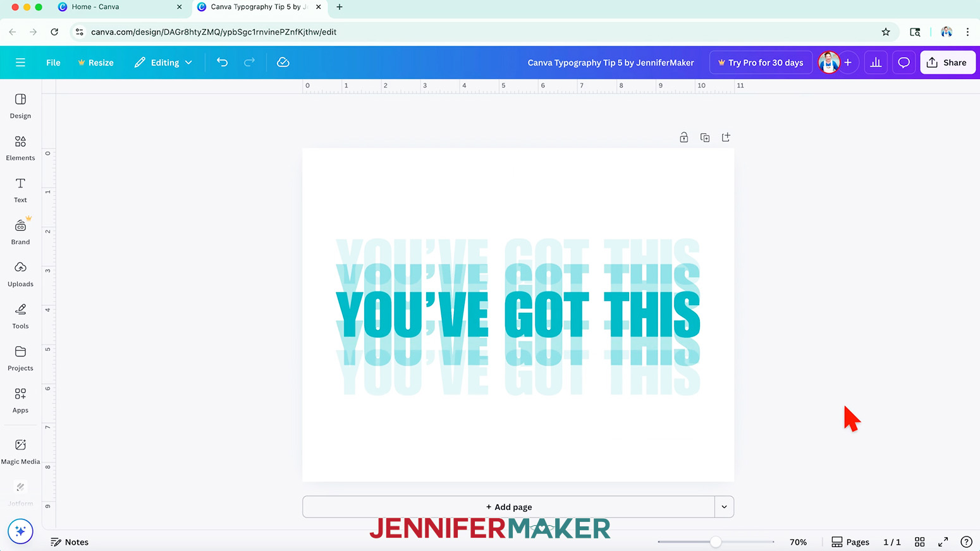Open the Design panel
This screenshot has width=980, height=551.
[20, 106]
